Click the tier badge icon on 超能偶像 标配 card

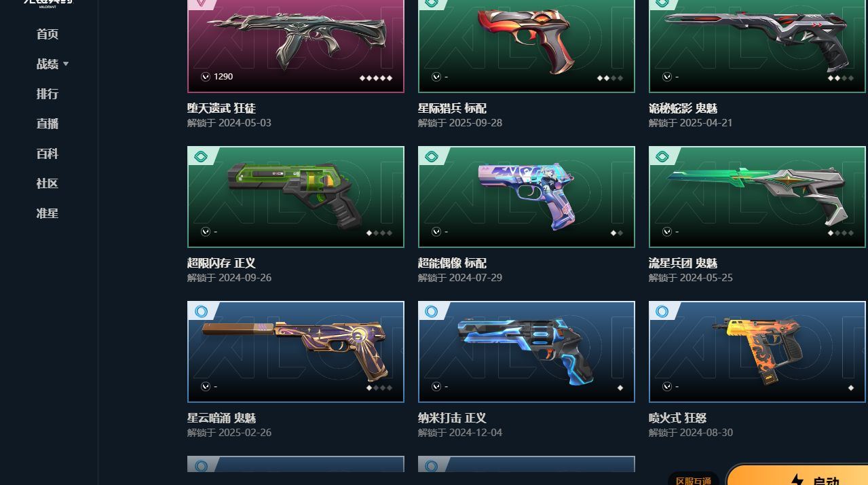click(x=432, y=156)
